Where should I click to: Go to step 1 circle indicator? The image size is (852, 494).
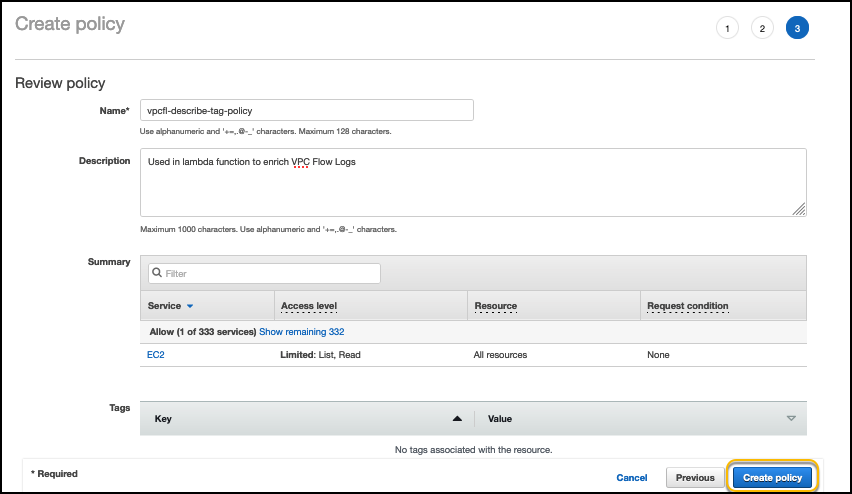(x=728, y=28)
